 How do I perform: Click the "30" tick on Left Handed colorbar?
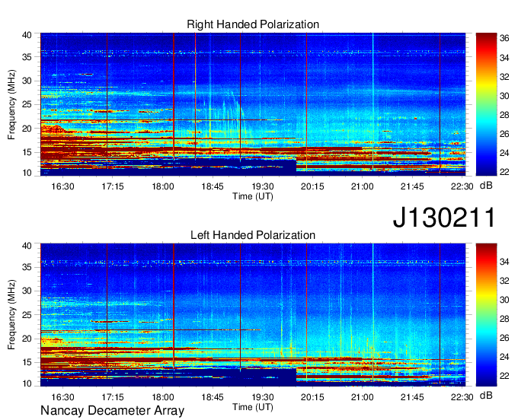point(504,300)
